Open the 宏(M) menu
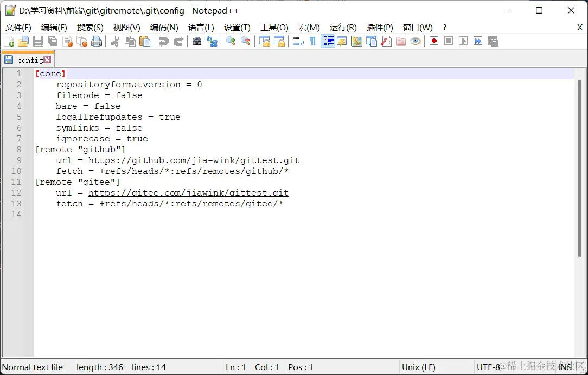 tap(309, 28)
